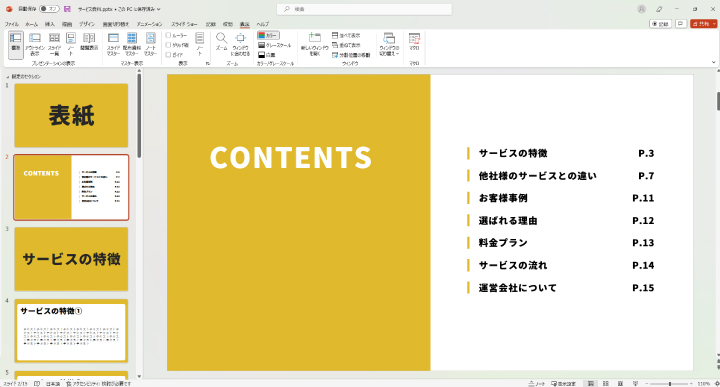
Task: Click the pen/coming-soon icon in title bar
Action: pyautogui.click(x=659, y=9)
